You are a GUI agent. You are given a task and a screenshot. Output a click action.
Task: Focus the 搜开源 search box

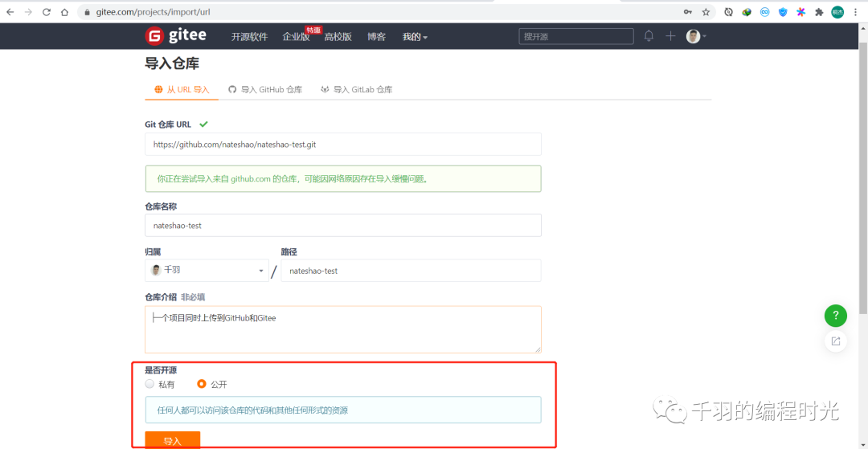point(576,36)
